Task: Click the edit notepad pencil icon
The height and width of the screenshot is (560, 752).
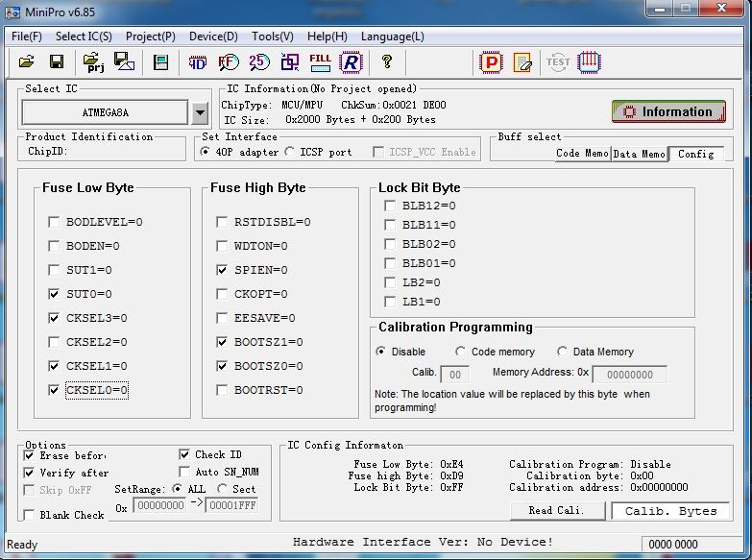Action: pyautogui.click(x=522, y=62)
